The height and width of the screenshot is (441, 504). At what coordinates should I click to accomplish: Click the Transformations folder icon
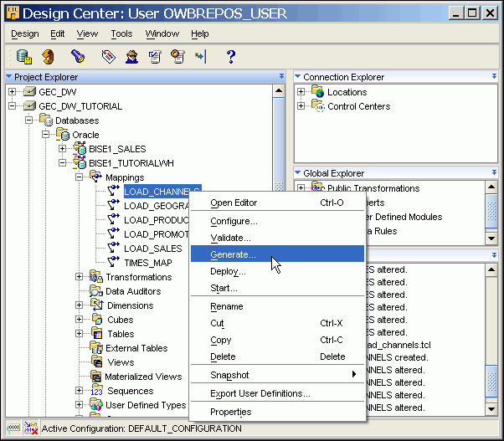[96, 276]
